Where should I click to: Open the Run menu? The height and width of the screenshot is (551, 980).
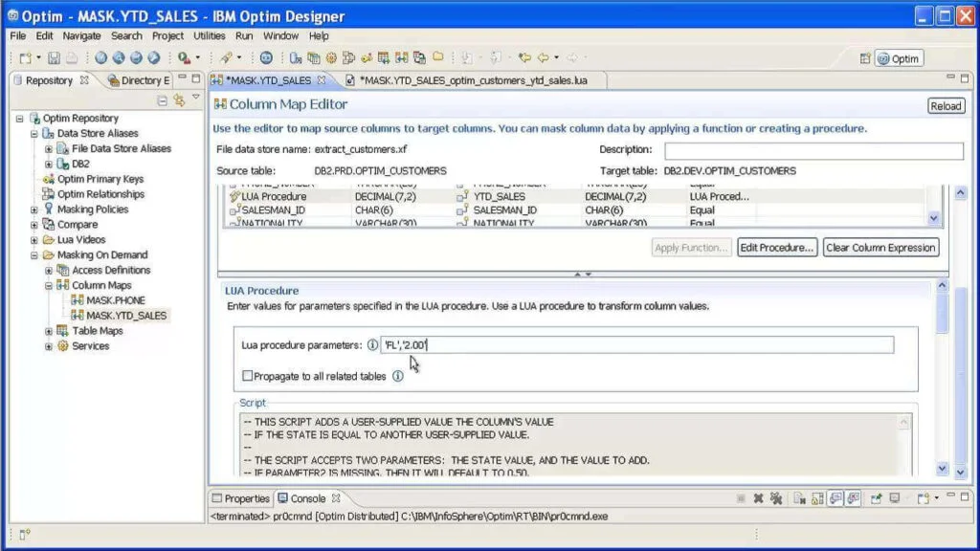[x=244, y=36]
